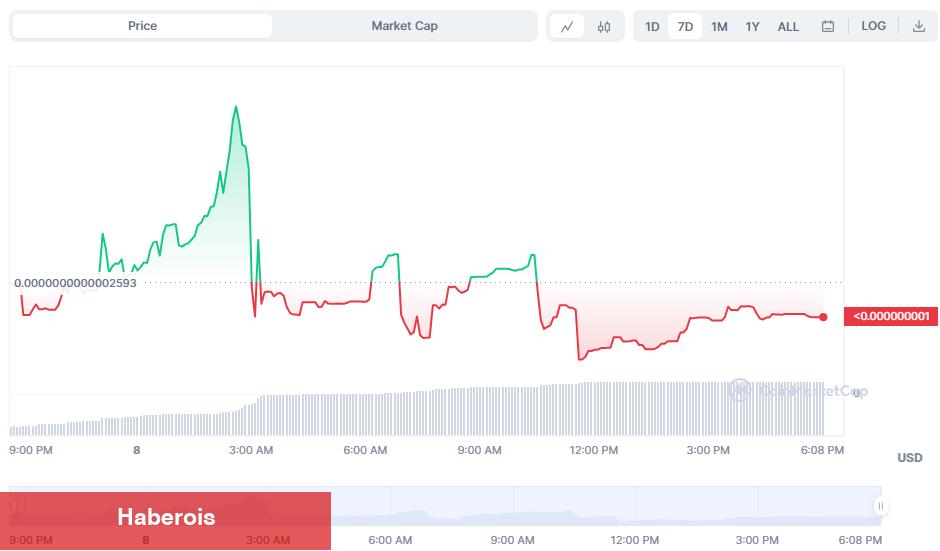The image size is (940, 551).
Task: Click the 6:00 AM axis label on main chart
Action: [x=365, y=450]
